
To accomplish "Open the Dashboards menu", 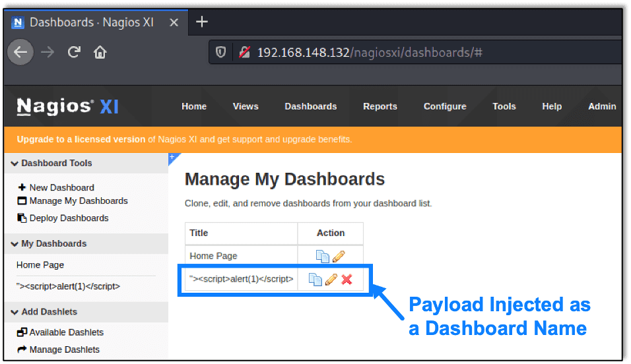I will click(311, 106).
